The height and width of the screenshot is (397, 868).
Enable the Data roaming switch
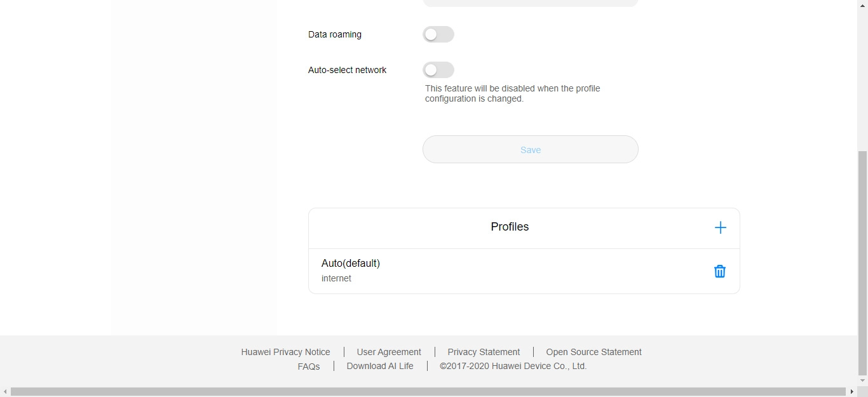click(x=438, y=34)
